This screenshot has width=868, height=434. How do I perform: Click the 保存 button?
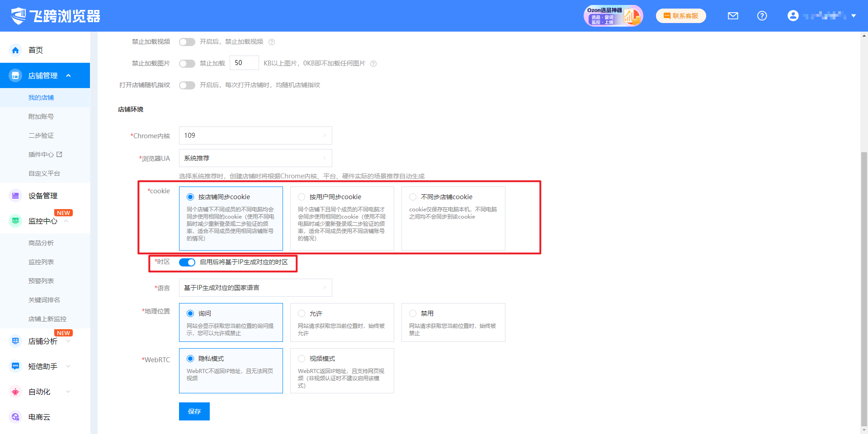[x=194, y=411]
